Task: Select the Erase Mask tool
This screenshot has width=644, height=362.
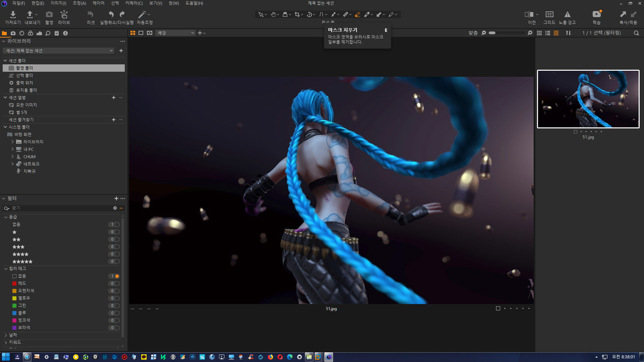Action: click(358, 14)
